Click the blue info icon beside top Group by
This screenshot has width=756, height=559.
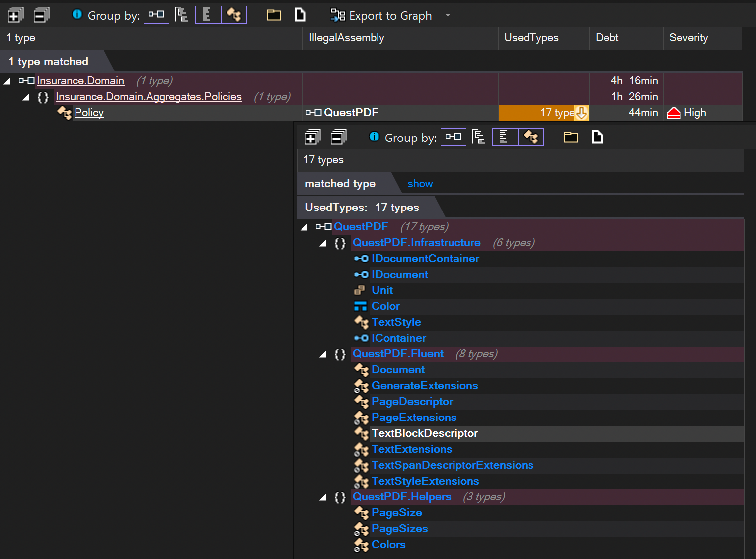pyautogui.click(x=77, y=14)
